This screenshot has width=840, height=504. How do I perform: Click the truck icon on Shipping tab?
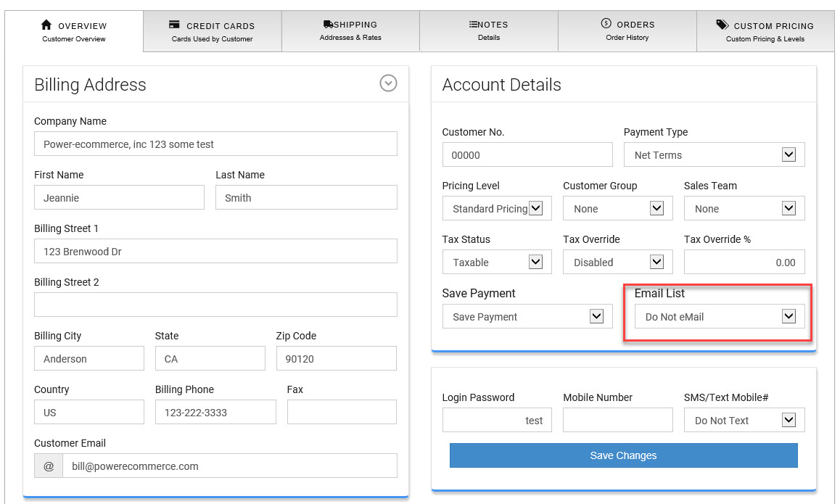(328, 25)
